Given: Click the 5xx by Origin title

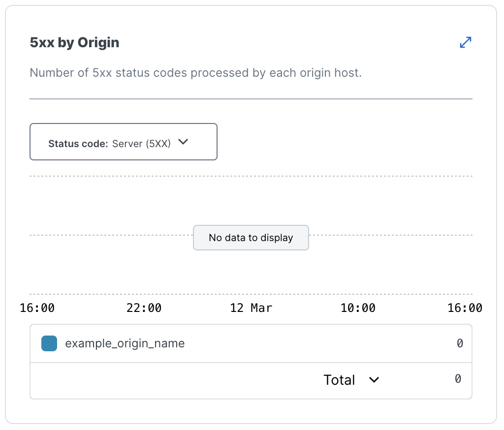Looking at the screenshot, I should [74, 43].
